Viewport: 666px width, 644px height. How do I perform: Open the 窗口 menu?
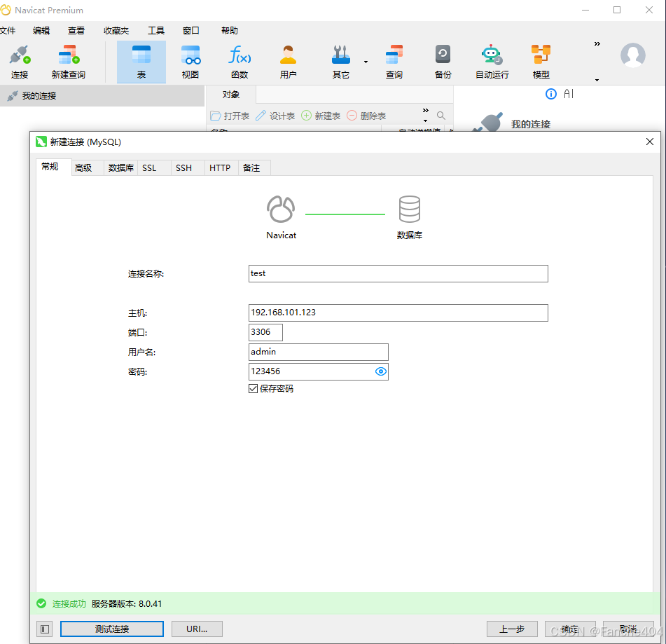(x=190, y=31)
